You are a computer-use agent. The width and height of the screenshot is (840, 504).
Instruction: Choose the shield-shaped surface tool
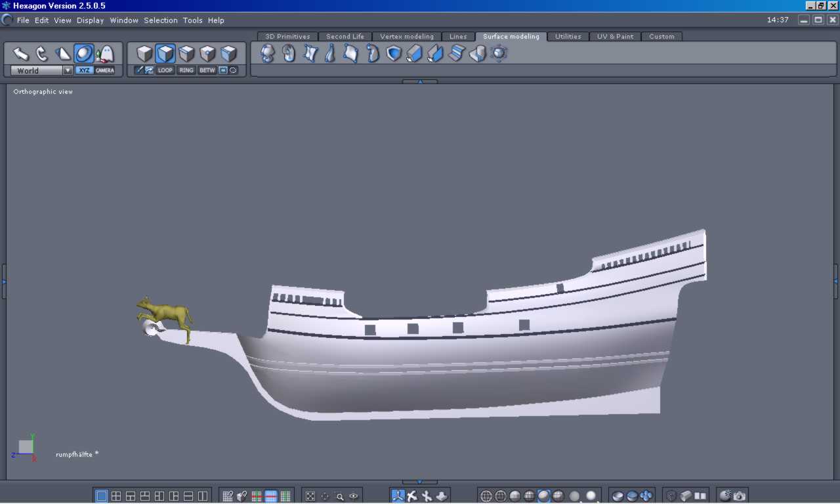394,53
